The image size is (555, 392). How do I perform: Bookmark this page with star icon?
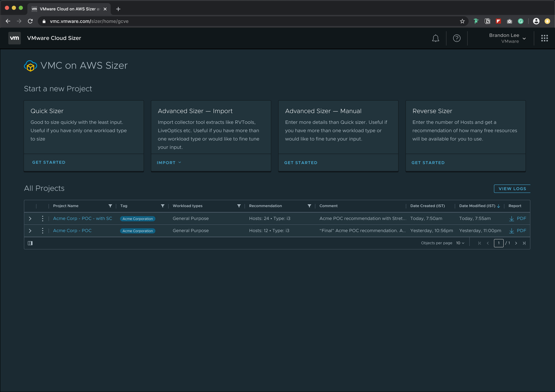[462, 21]
